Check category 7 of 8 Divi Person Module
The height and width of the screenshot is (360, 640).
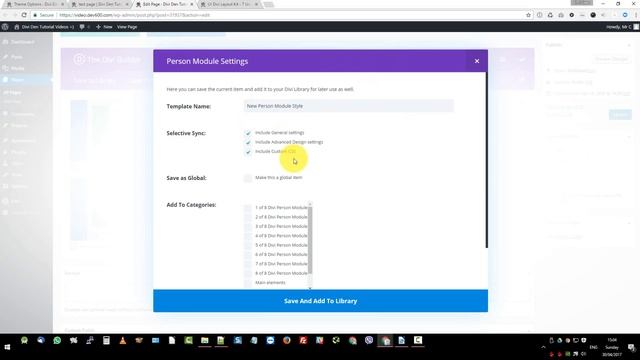tap(248, 264)
